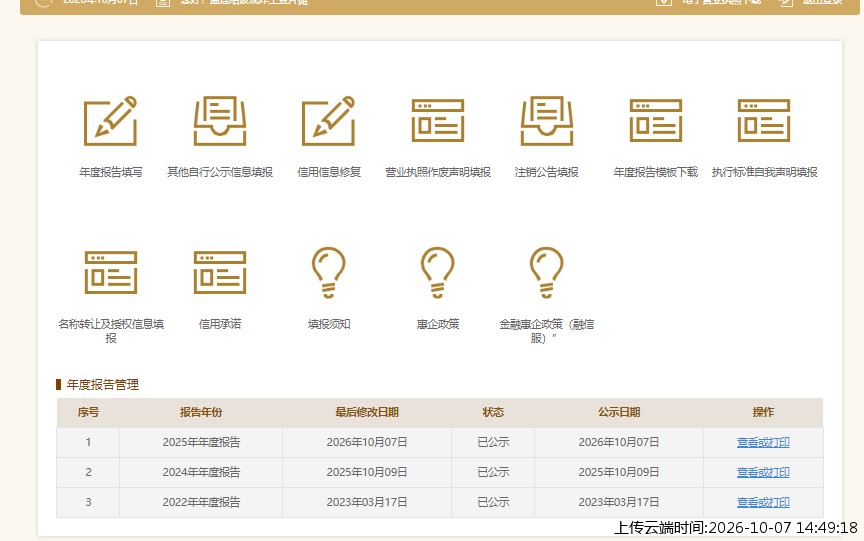Open the 信用承诺 form icon
The image size is (864, 541).
tap(219, 273)
